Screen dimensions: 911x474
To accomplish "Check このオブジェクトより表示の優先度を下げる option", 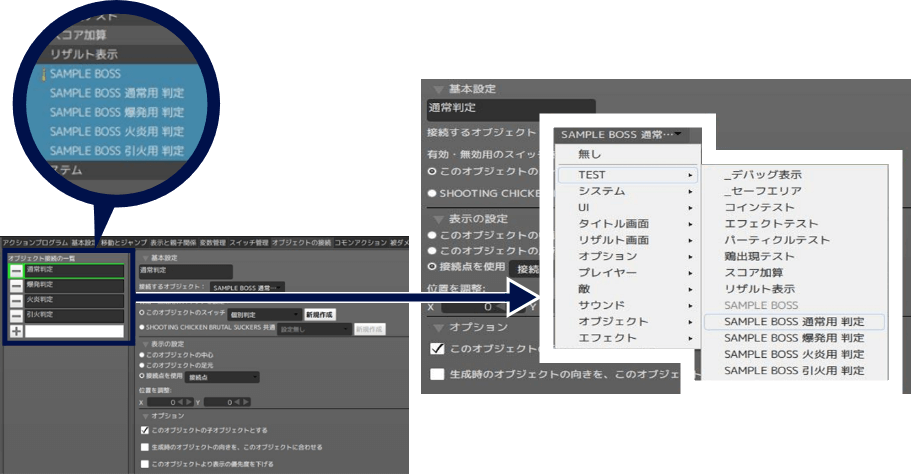I will click(146, 464).
